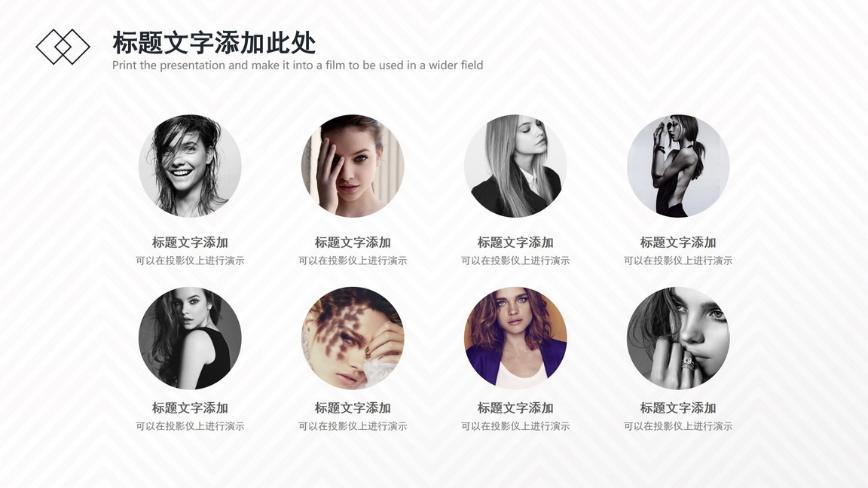The height and width of the screenshot is (488, 868).
Task: Pick the close-up photo with ring on finger
Action: [x=678, y=338]
